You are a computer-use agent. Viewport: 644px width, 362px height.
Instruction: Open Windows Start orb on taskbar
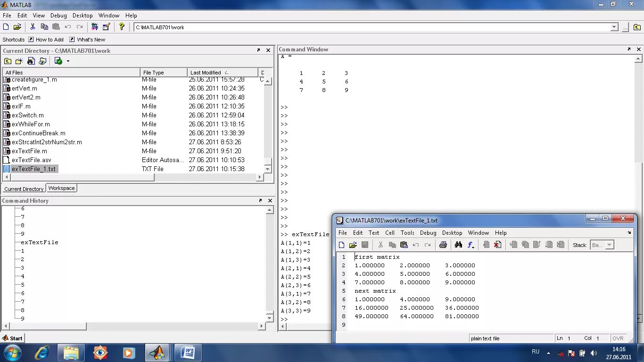tap(12, 353)
